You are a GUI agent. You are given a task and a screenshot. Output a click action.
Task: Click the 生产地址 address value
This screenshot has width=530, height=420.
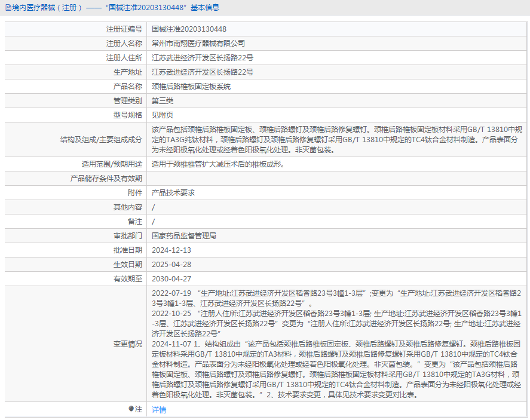(203, 72)
